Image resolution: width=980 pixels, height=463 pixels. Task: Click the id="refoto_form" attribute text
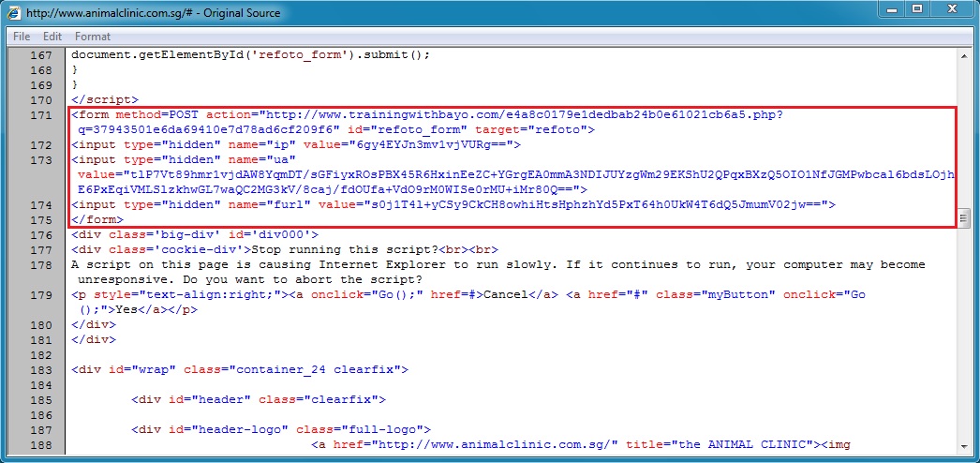click(x=407, y=130)
